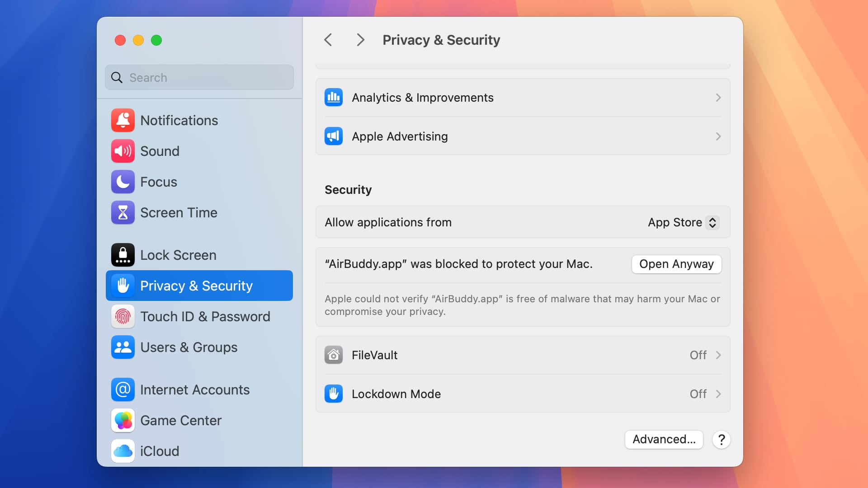Click the Internet Accounts @ icon
The width and height of the screenshot is (868, 488).
point(123,389)
